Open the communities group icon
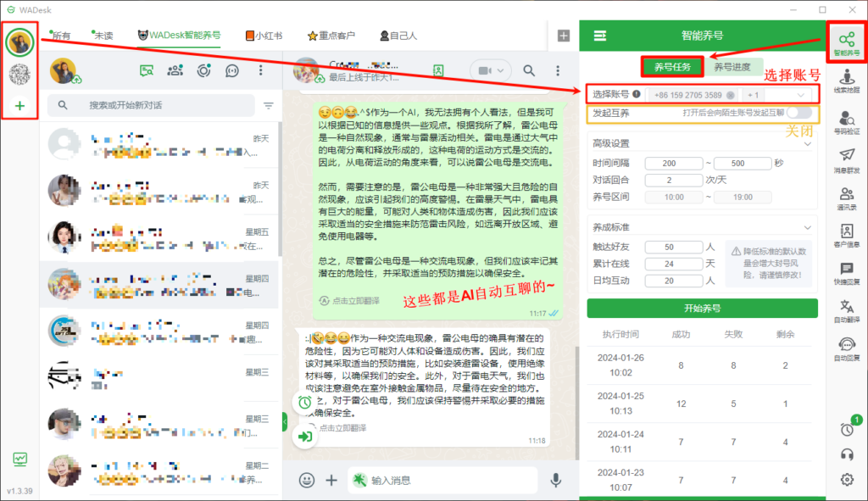This screenshot has width=868, height=501. (x=175, y=70)
